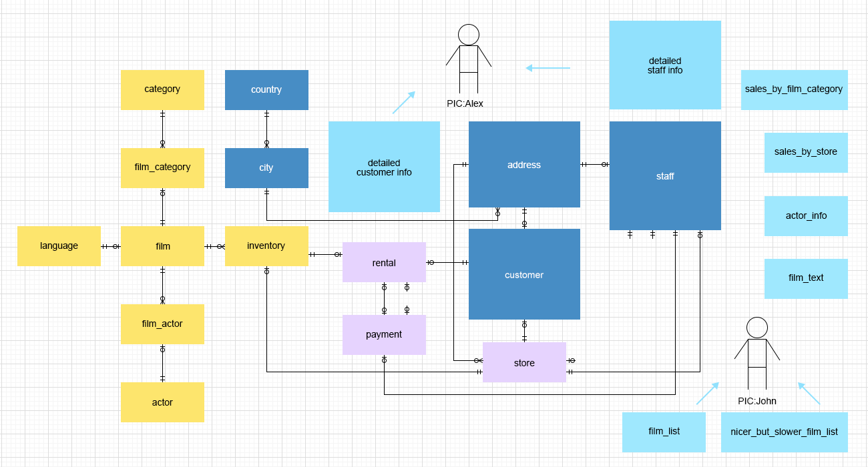
Task: Click the nicer_but_slower_film_list box
Action: point(784,432)
